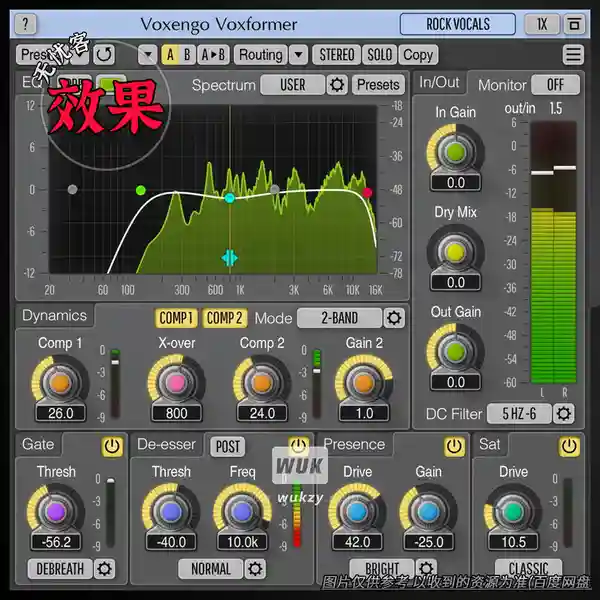
Task: Open the hamburger menu icon
Action: [573, 55]
